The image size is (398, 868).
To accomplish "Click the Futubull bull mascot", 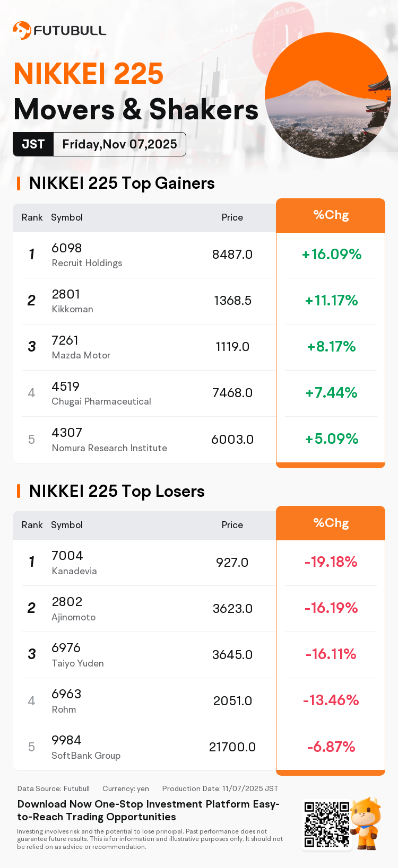I will pos(366,823).
